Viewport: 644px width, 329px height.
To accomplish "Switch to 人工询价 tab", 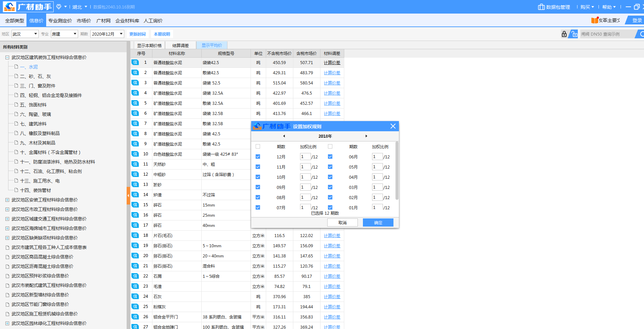I will pos(153,21).
